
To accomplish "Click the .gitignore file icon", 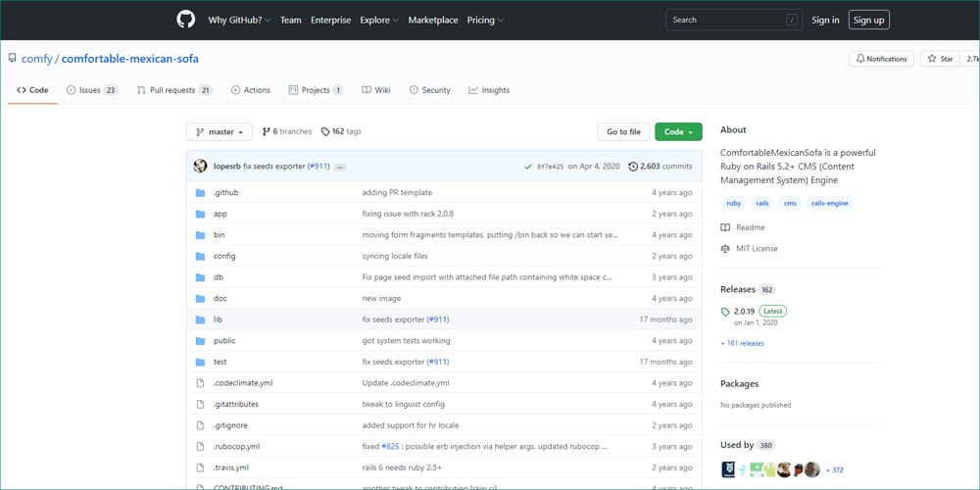I will pyautogui.click(x=200, y=425).
